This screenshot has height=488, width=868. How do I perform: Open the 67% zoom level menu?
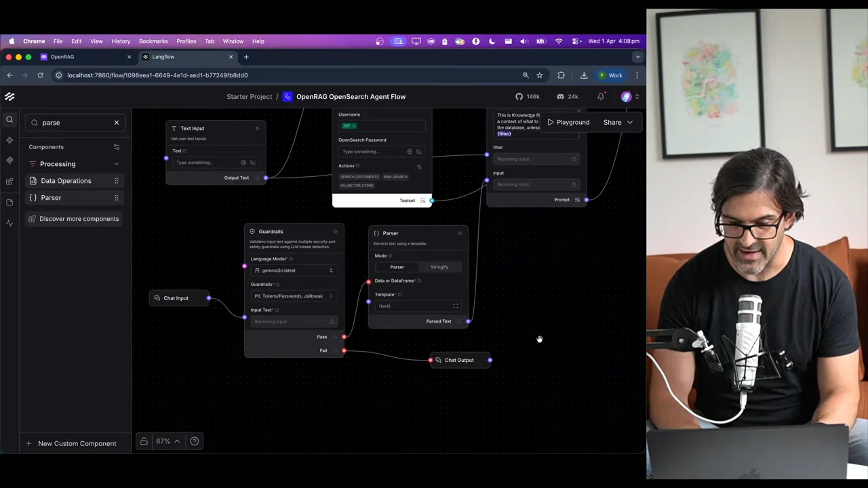coord(167,441)
